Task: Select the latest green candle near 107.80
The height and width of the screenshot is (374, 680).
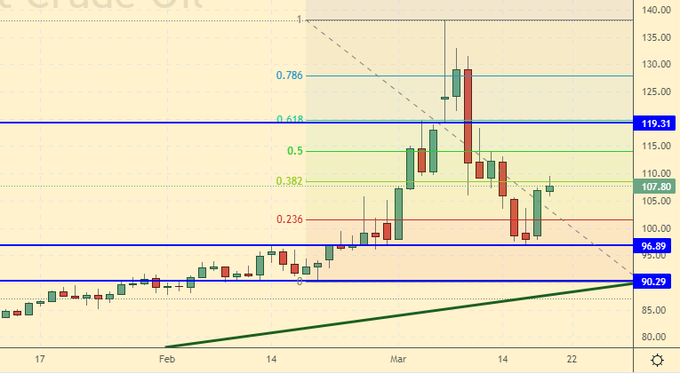Action: (x=549, y=188)
